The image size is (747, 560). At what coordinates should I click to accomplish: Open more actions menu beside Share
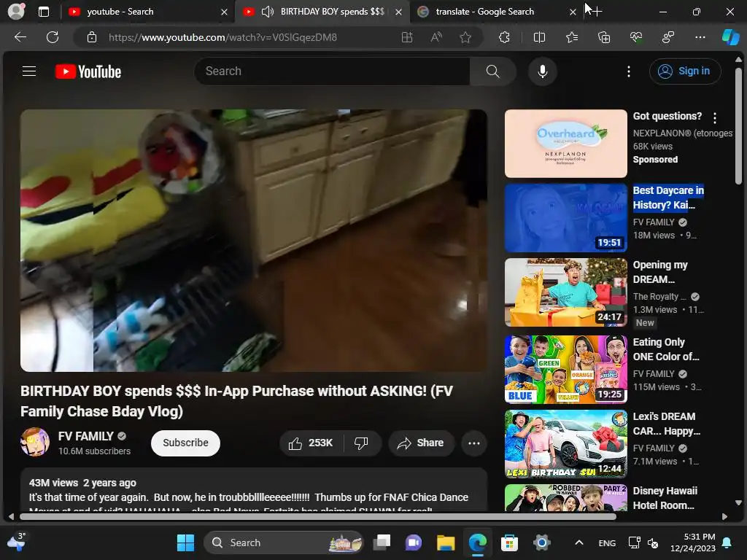tap(473, 443)
